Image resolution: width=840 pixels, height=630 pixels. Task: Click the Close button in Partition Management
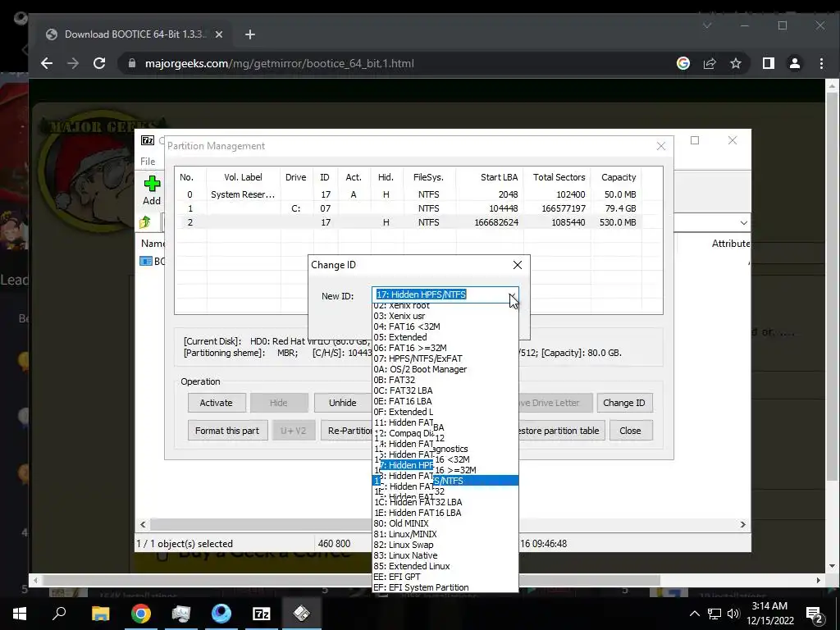[631, 431]
